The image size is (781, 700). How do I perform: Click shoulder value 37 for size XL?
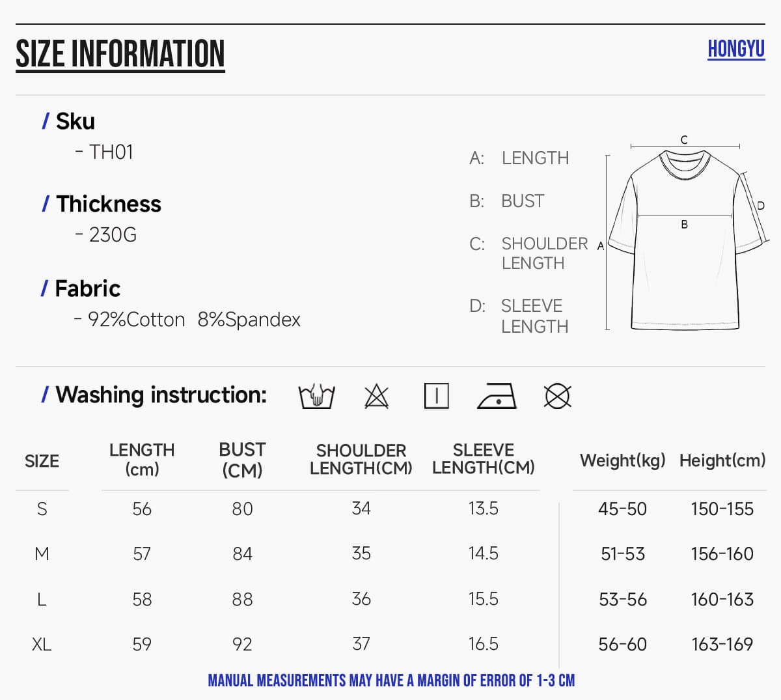point(361,643)
